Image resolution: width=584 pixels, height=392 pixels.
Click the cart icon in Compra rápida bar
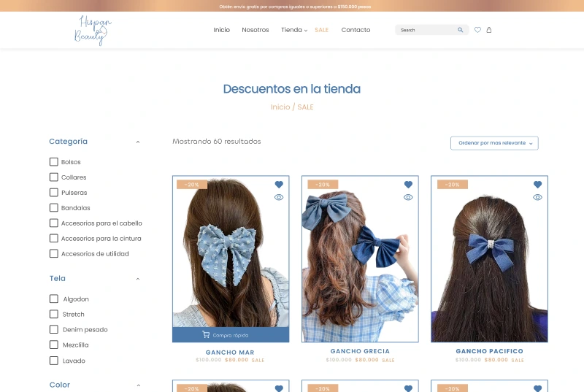coord(206,334)
